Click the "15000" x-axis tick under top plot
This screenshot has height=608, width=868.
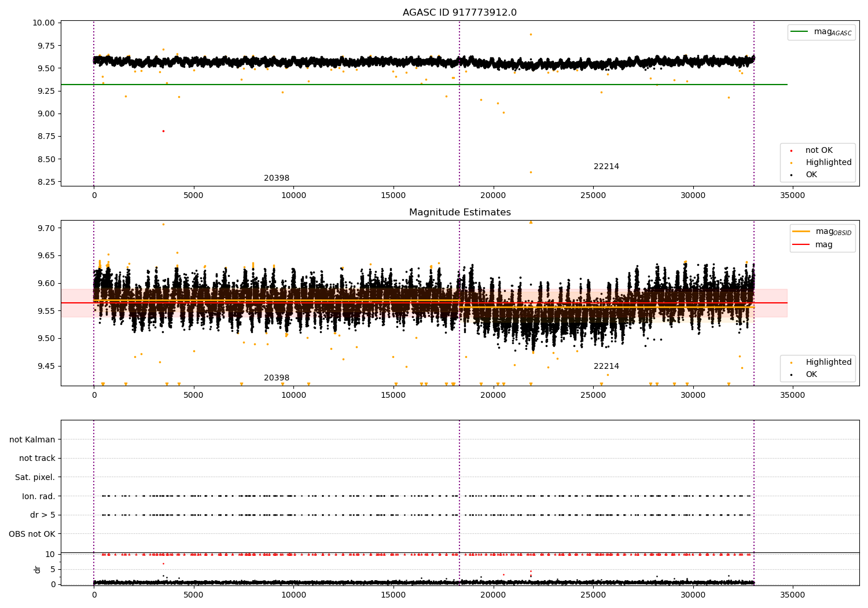click(x=393, y=196)
